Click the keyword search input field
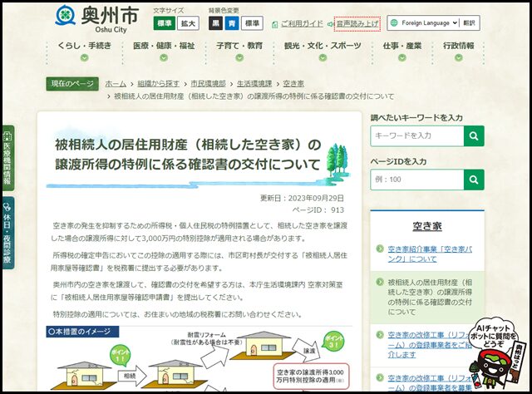Viewport: 532px width, 394px height. tap(417, 135)
